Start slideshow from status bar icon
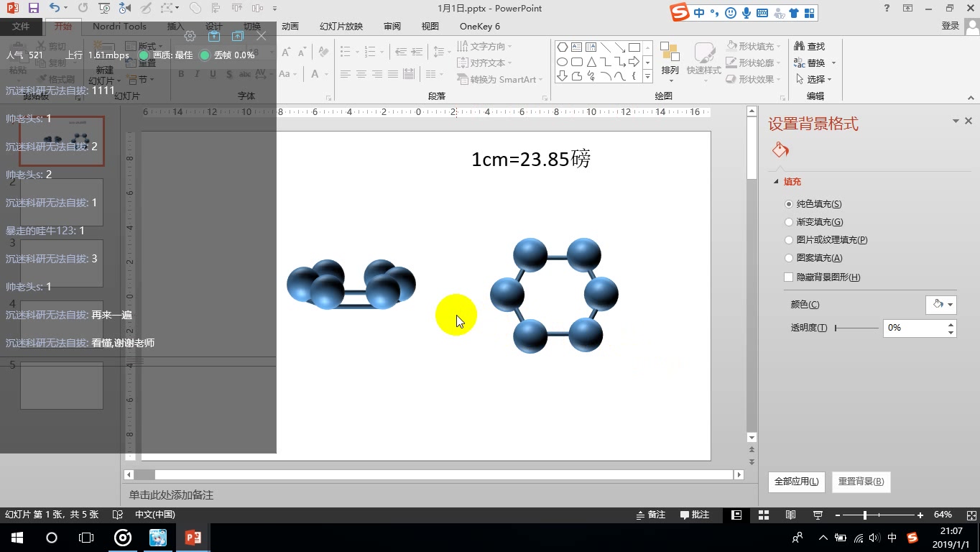Screen dimensions: 980x552 click(x=818, y=515)
